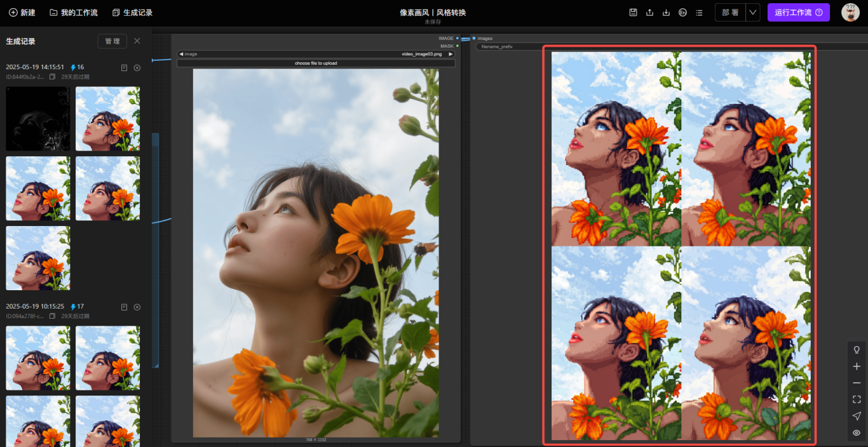
Task: Open details icon for the 14:15:51 record
Action: click(125, 67)
